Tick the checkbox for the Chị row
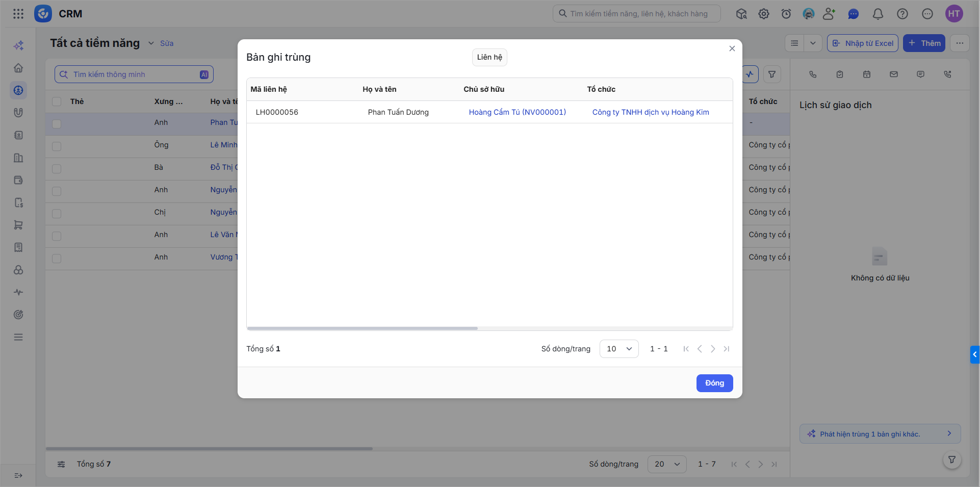This screenshot has height=487, width=980. coord(57,214)
